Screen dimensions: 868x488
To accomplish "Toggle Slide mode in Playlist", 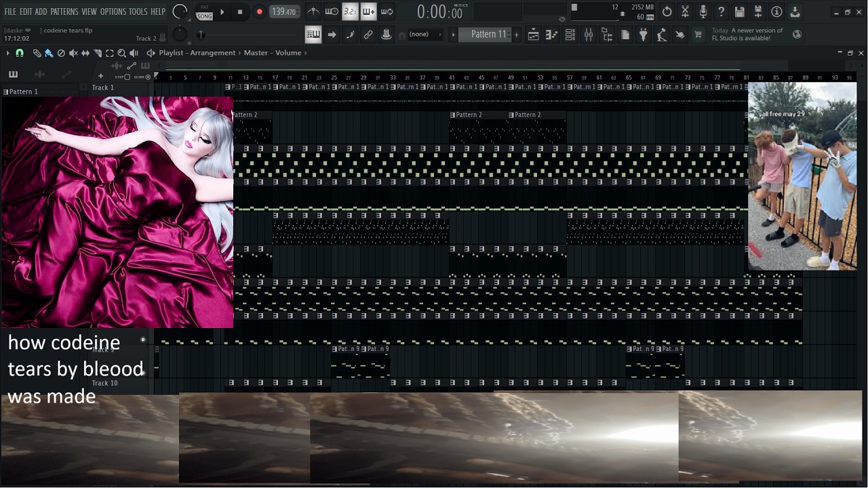I will pos(144,77).
